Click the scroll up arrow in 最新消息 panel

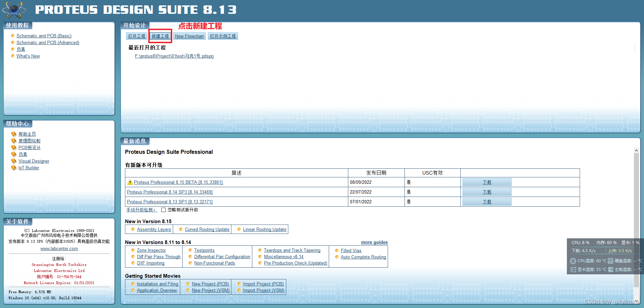[x=636, y=150]
